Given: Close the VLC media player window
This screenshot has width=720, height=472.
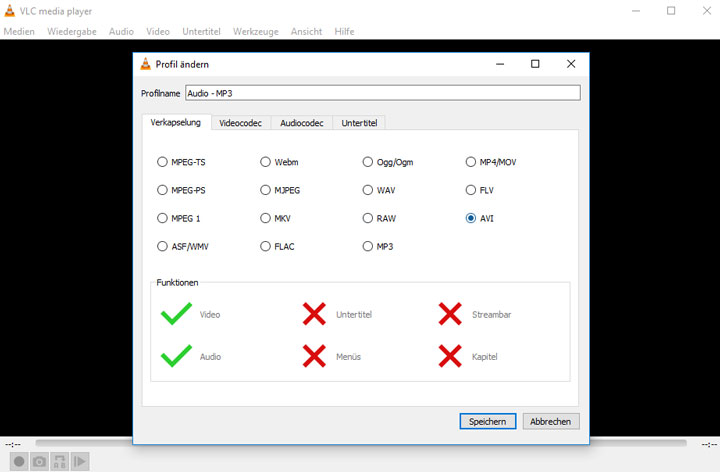Looking at the screenshot, I should pyautogui.click(x=707, y=11).
